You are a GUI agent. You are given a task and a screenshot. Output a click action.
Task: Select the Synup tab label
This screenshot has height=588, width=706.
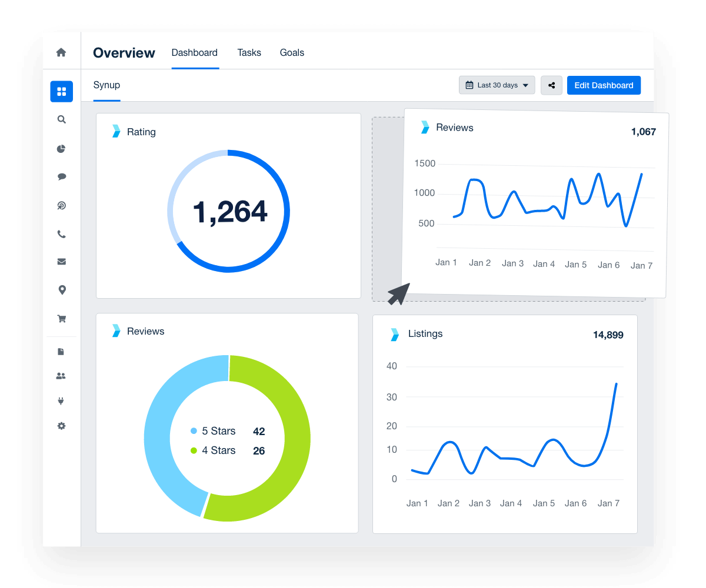coord(106,85)
